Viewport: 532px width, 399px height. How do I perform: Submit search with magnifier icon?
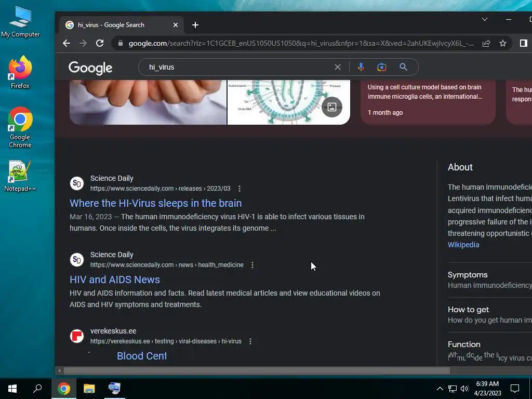(x=403, y=67)
